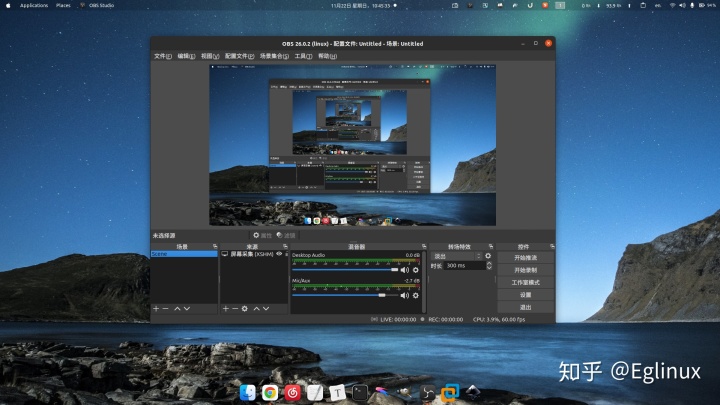The image size is (720, 405).
Task: Open the Tools menu (工具)
Action: click(303, 56)
